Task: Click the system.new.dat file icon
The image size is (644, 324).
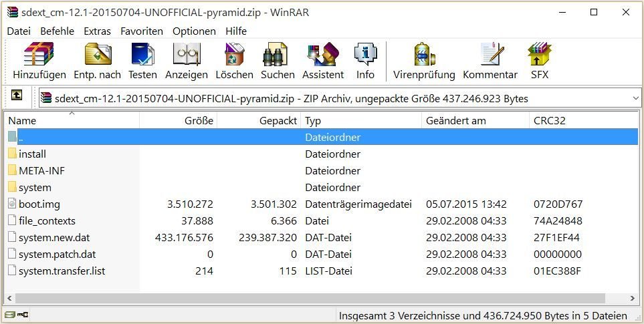Action: [12, 237]
